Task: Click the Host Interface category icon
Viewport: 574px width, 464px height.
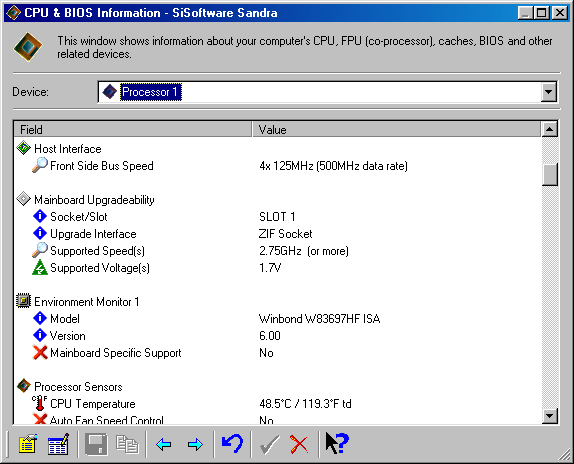Action: click(23, 148)
